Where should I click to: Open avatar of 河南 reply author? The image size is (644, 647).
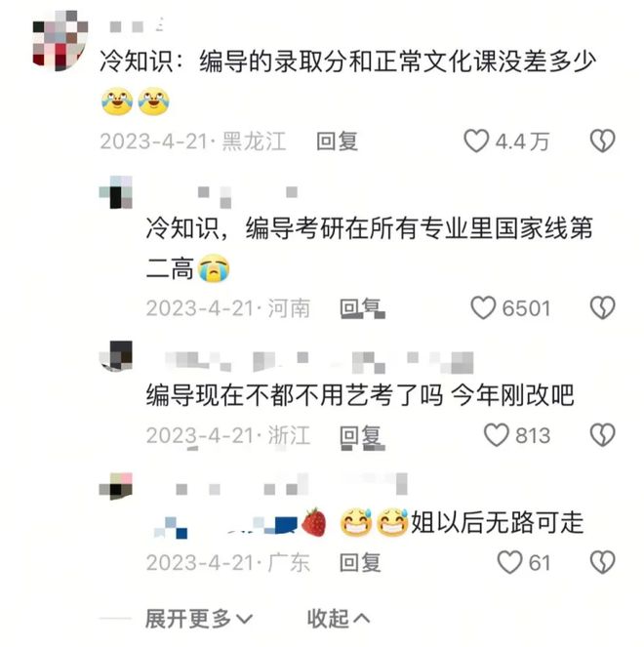(116, 192)
